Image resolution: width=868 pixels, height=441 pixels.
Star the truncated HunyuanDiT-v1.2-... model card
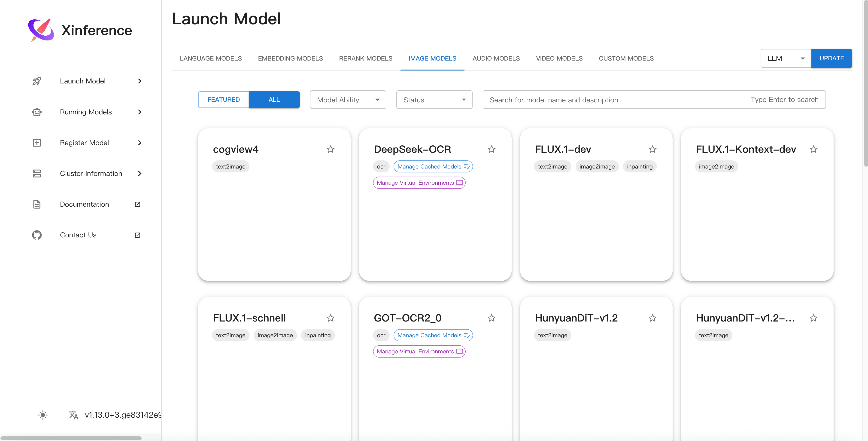(814, 318)
